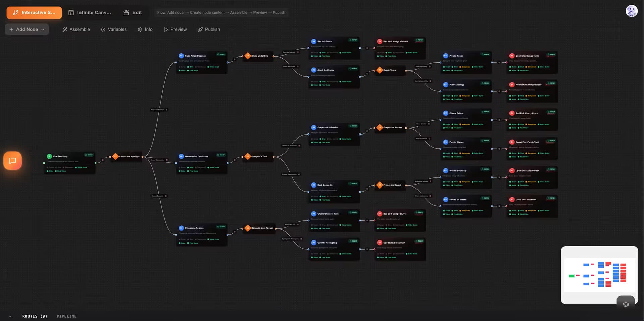Image resolution: width=644 pixels, height=321 pixels.
Task: Click the Play Casa Footage edge label
Action: [x=157, y=110]
